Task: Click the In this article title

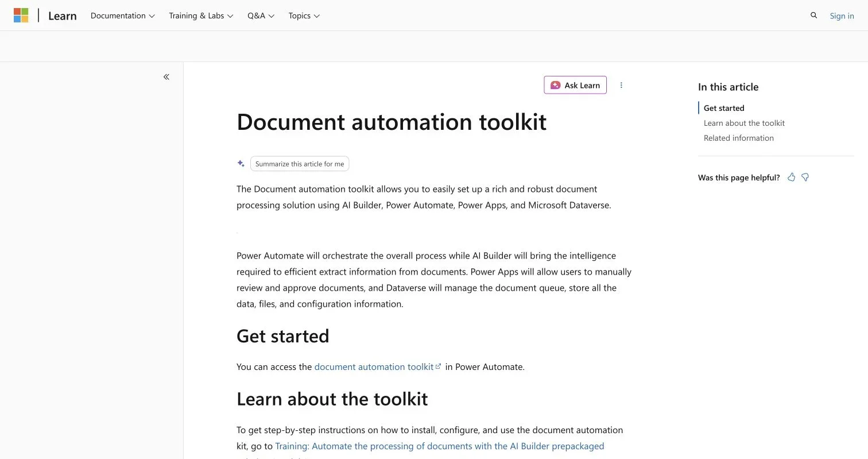Action: click(728, 87)
